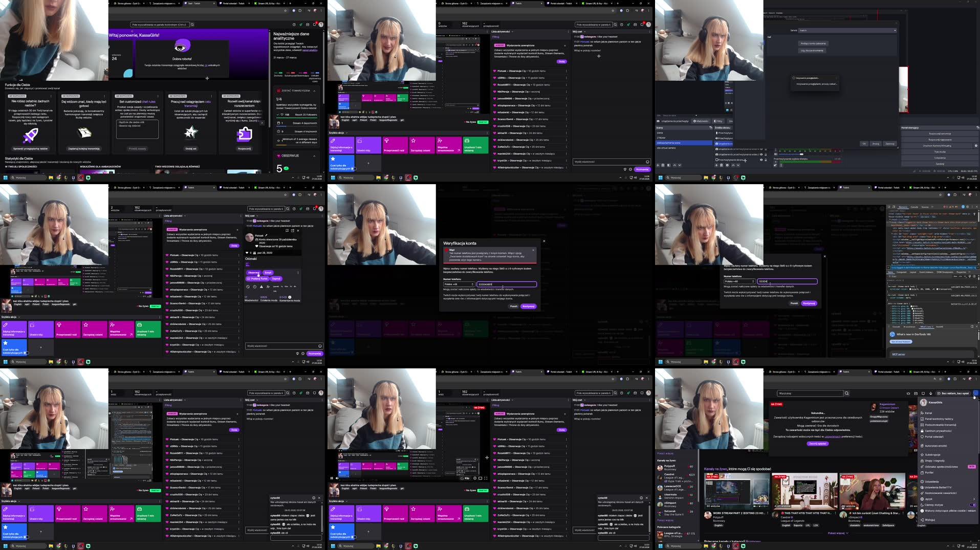Click Zacznij oglądać on the Kagaminium content warning
The image size is (980, 550).
818,444
